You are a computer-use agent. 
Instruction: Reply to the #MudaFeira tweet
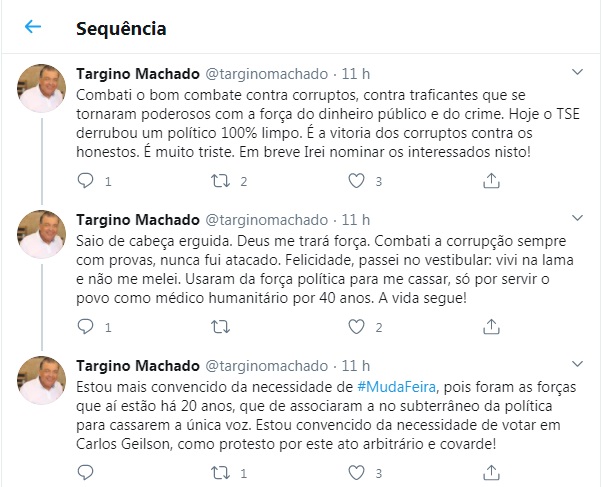[x=85, y=470]
